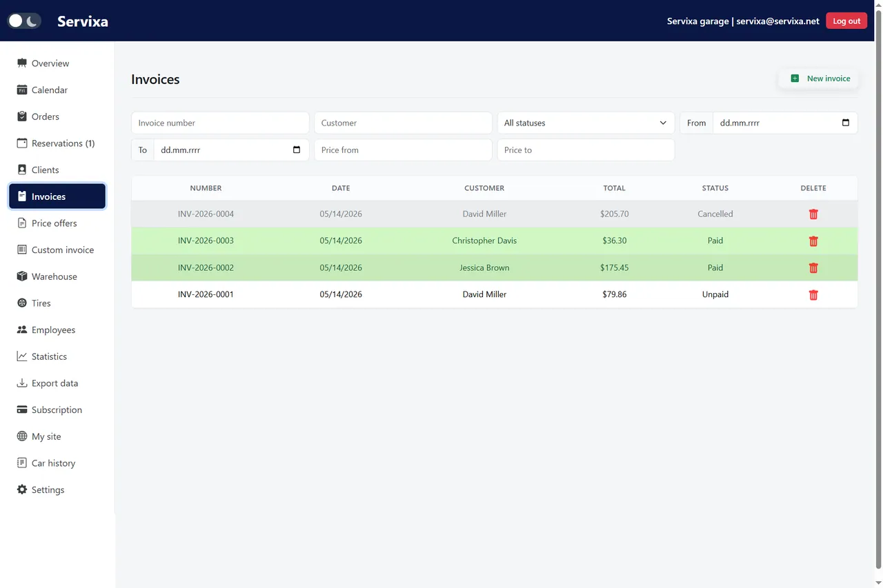Click the Cancelled status cell
This screenshot has height=588, width=883.
pyautogui.click(x=715, y=214)
